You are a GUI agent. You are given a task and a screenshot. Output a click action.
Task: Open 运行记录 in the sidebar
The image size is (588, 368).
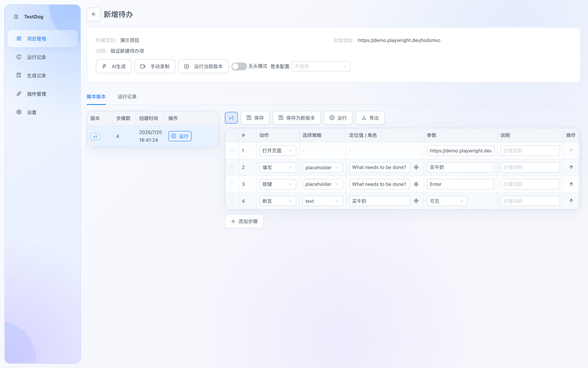42,57
